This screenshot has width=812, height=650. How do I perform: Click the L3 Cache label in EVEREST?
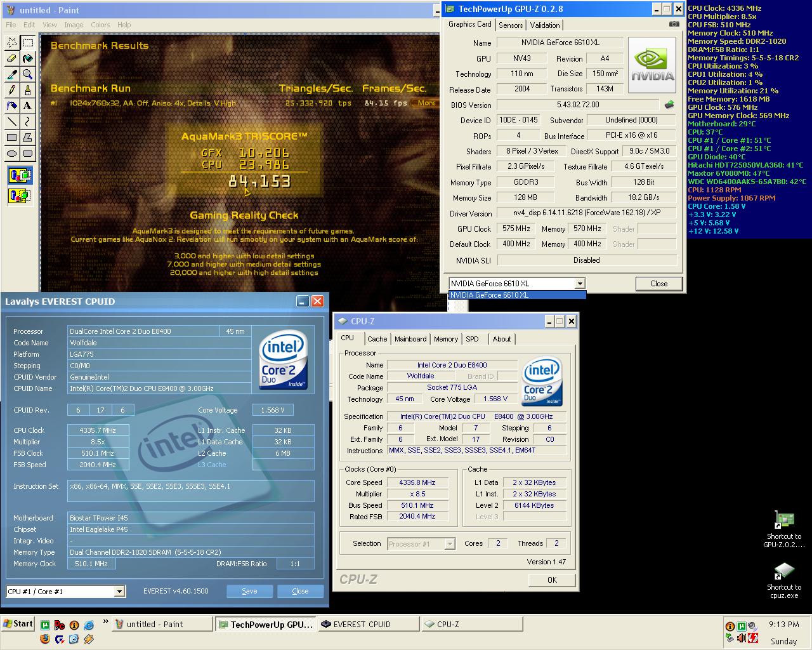coord(211,465)
